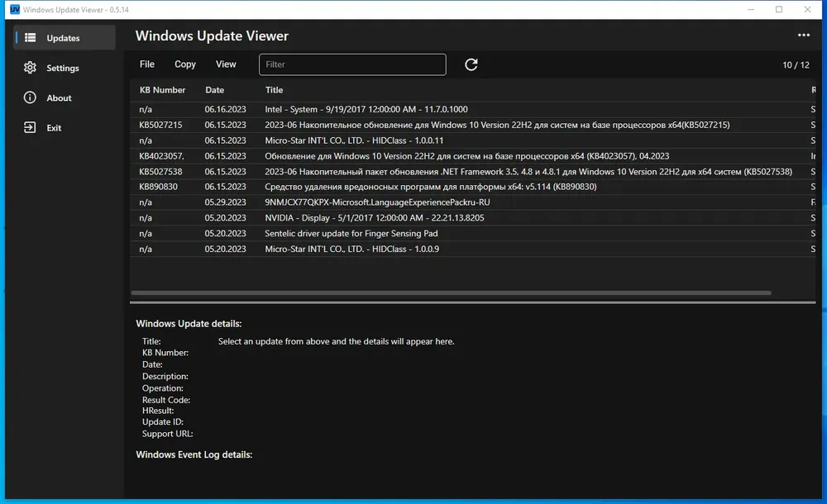Select the Sentelic Finger Sensing Pad row

pos(472,234)
